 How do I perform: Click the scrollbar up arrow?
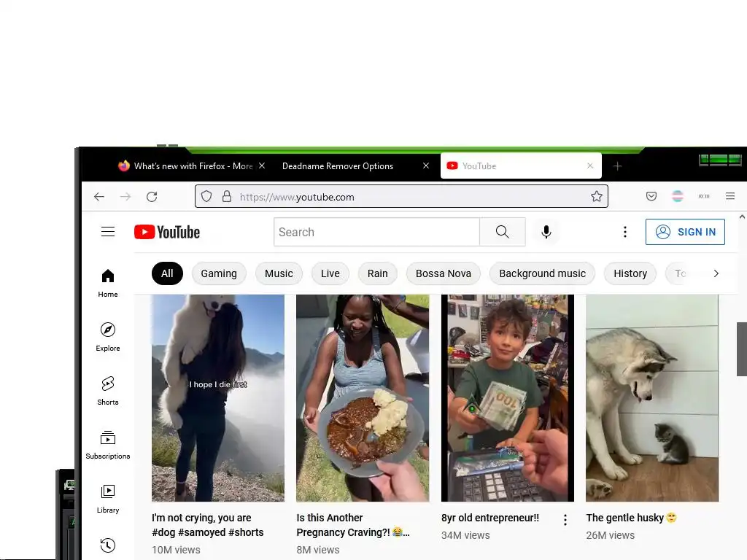coord(742,217)
